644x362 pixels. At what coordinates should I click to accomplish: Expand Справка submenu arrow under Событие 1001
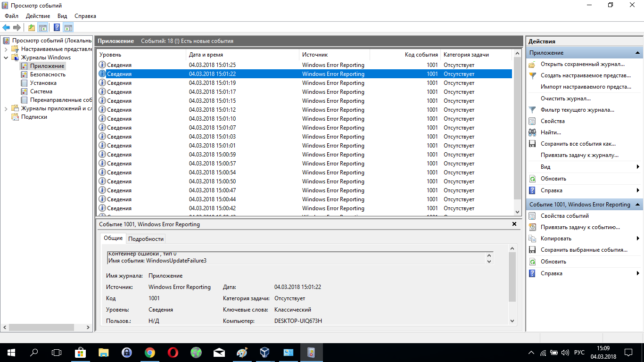pyautogui.click(x=638, y=273)
